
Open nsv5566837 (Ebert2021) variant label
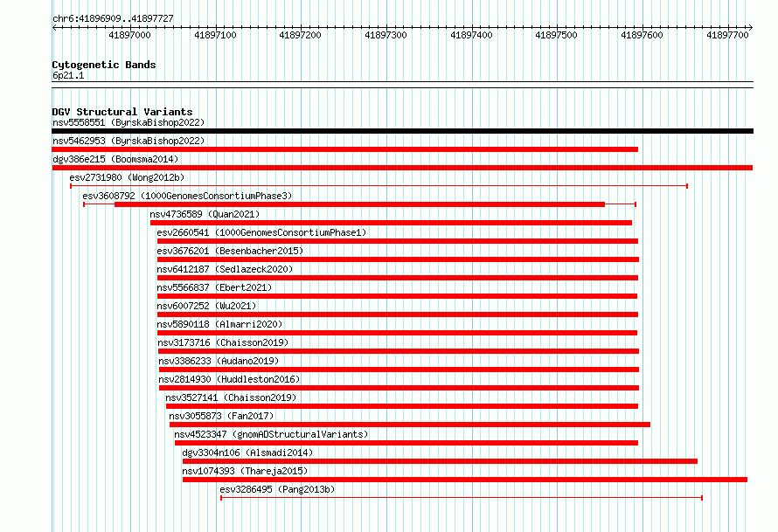214,287
